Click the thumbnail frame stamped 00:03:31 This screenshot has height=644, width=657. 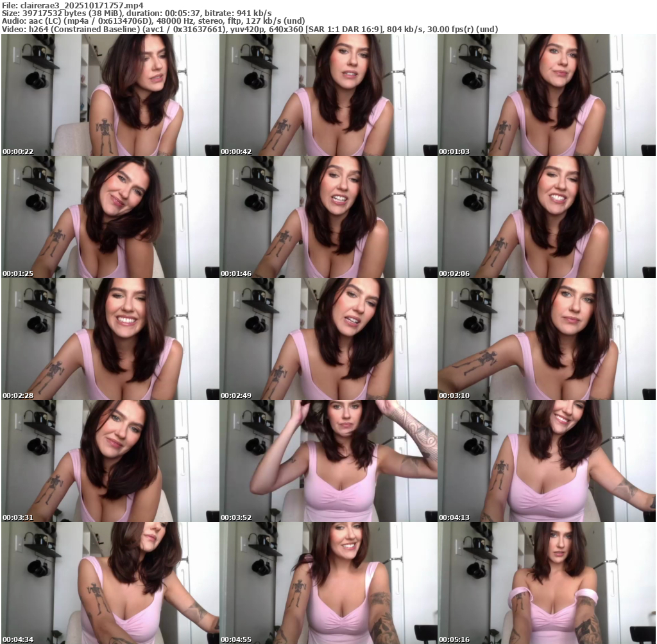110,461
